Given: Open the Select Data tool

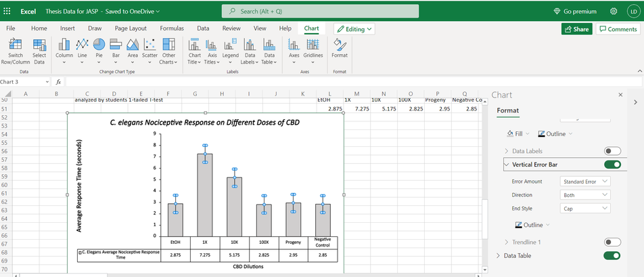Looking at the screenshot, I should (39, 44).
